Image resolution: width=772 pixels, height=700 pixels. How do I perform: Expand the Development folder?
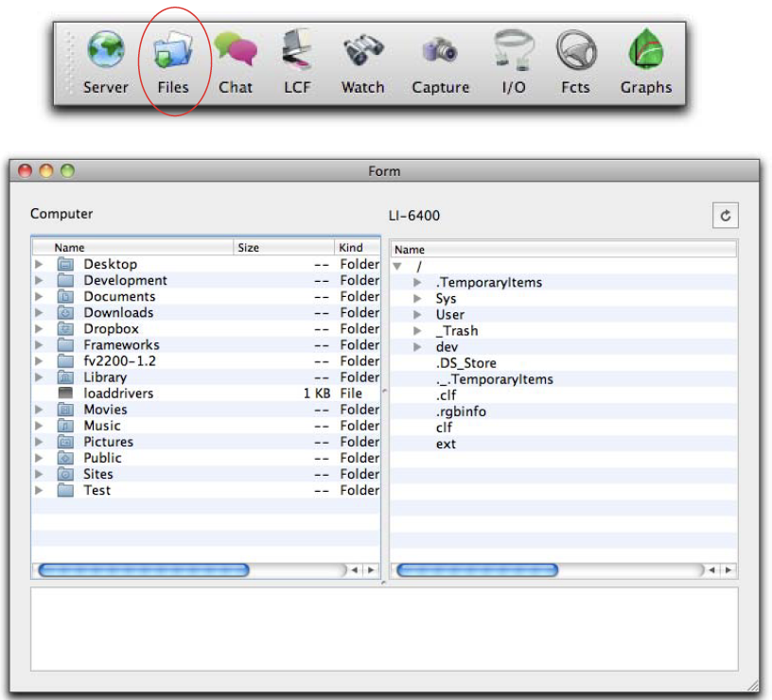pyautogui.click(x=39, y=281)
